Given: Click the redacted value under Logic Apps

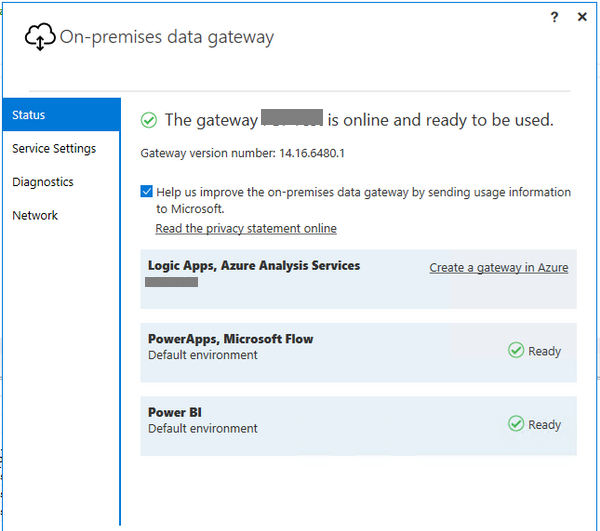Looking at the screenshot, I should click(171, 282).
